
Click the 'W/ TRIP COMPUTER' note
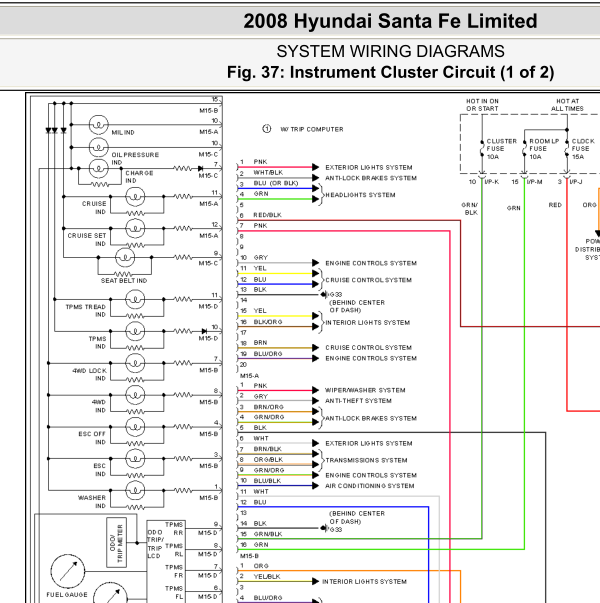coord(312,129)
